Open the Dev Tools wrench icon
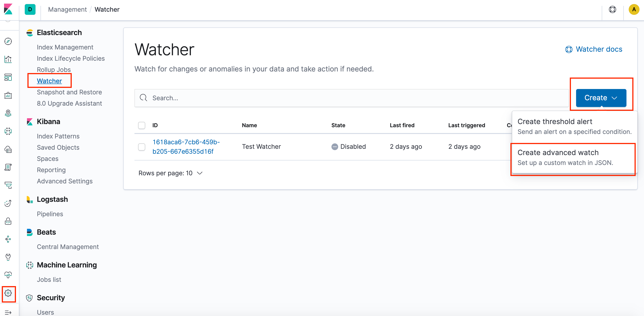 click(x=8, y=257)
